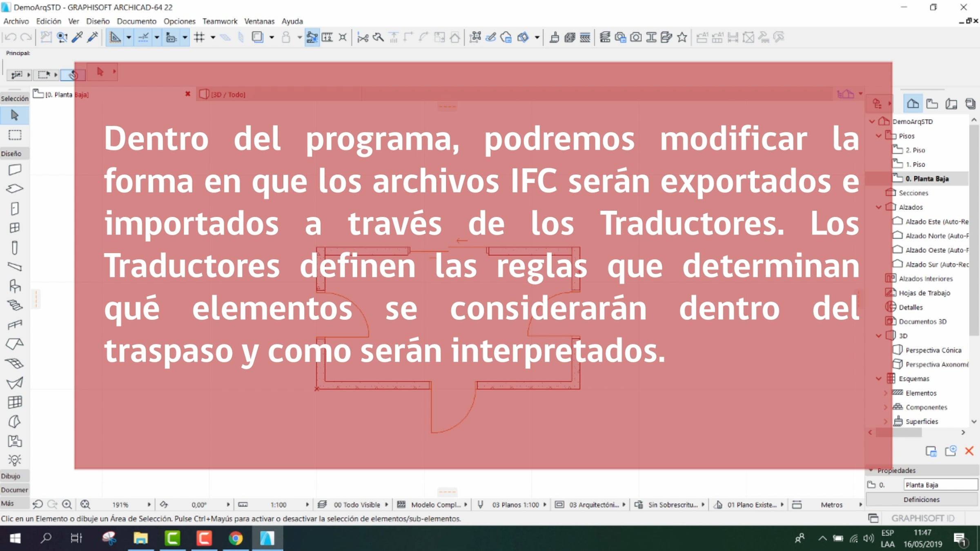The image size is (980, 551).
Task: Collapse the Alzados tree node
Action: click(879, 207)
